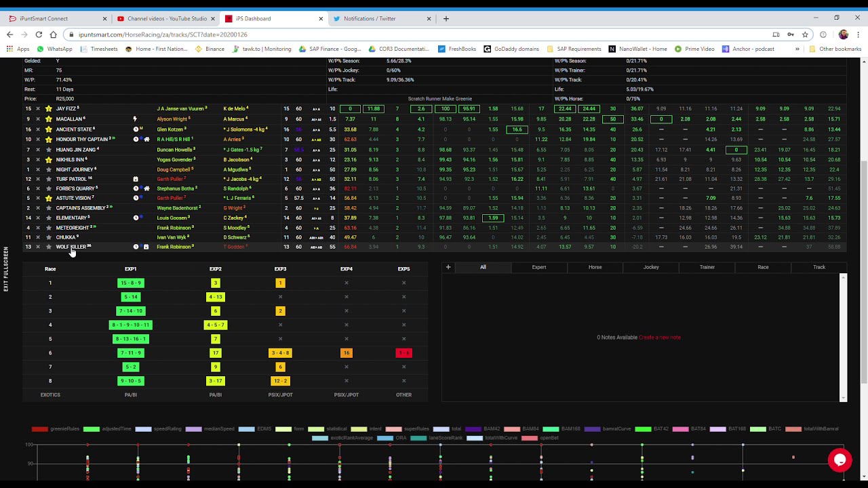Toggle the favourite star for HUANG JIN ZANG
Screen dimensions: 868x488
click(x=48, y=150)
